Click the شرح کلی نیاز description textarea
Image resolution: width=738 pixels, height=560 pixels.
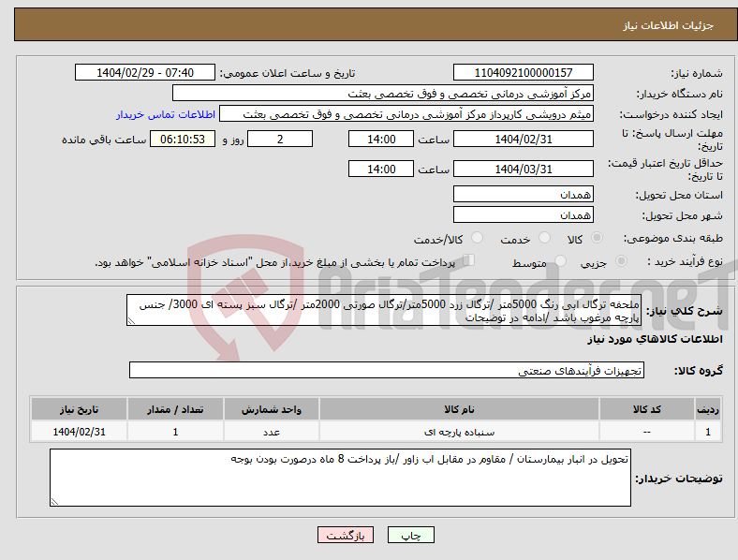click(384, 310)
